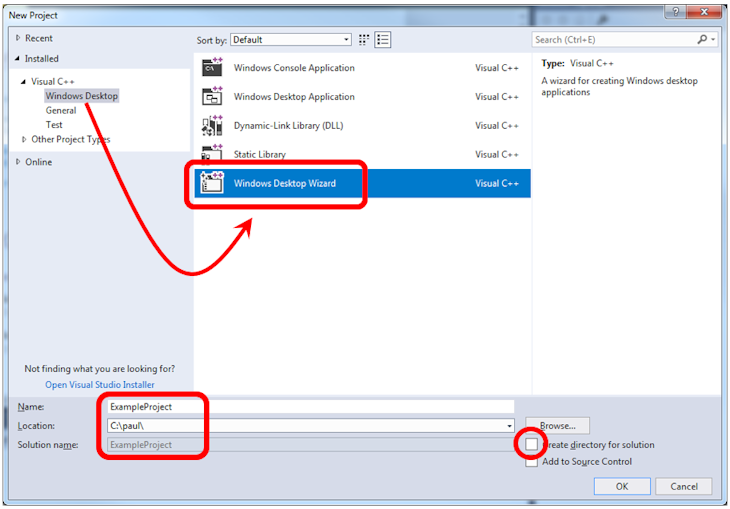Viewport: 730px width, 509px height.
Task: Select General under Visual C++
Action: coord(61,110)
